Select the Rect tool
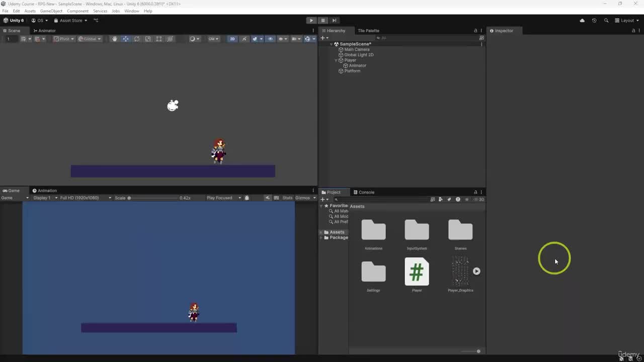 point(158,39)
